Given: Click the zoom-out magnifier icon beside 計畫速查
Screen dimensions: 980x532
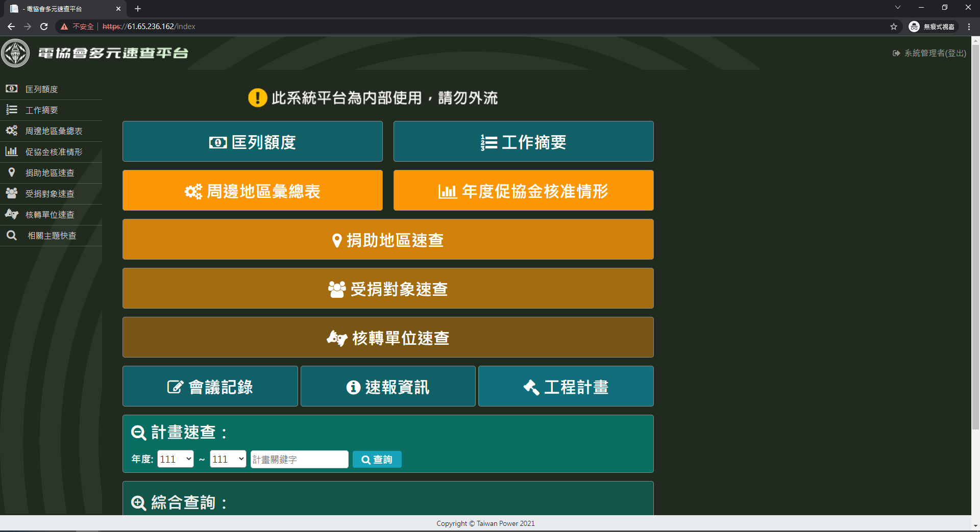Looking at the screenshot, I should pyautogui.click(x=139, y=433).
